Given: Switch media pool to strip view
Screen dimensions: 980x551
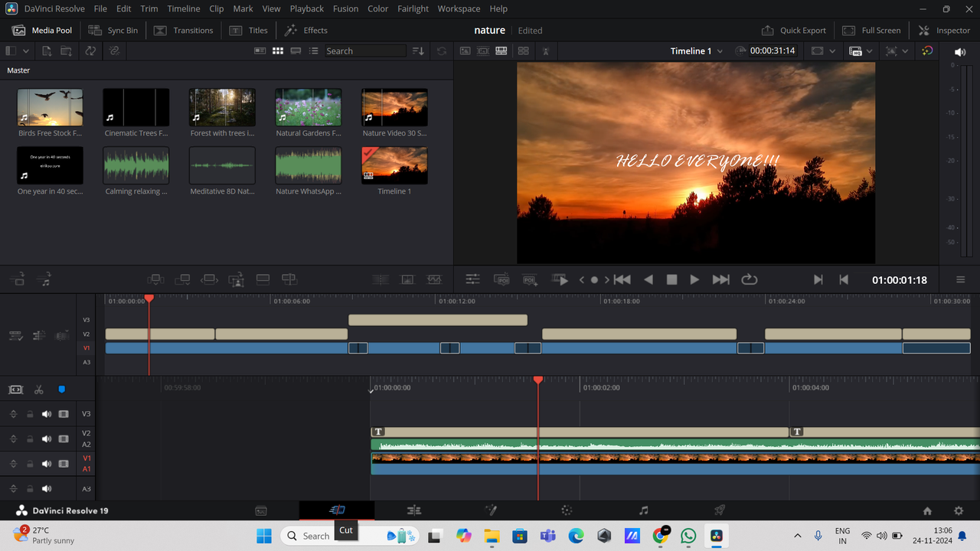Looking at the screenshot, I should click(x=296, y=51).
